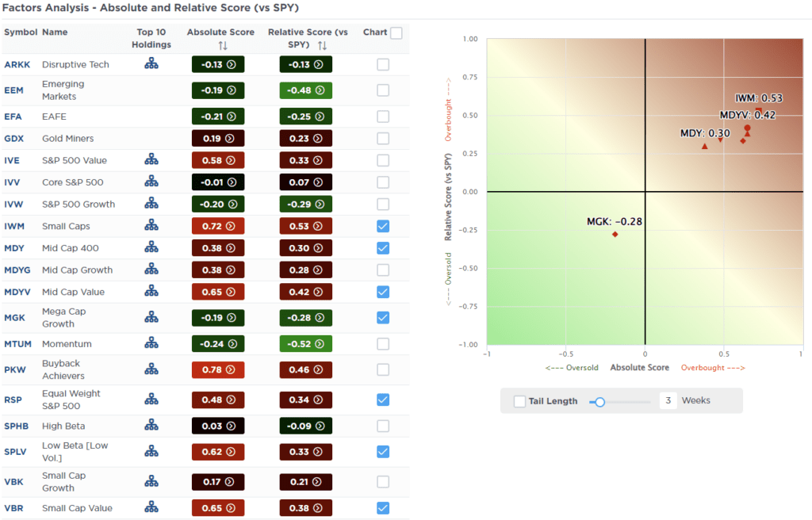The width and height of the screenshot is (812, 520).
Task: Open IWM top 10 holdings icon
Action: coord(151,225)
